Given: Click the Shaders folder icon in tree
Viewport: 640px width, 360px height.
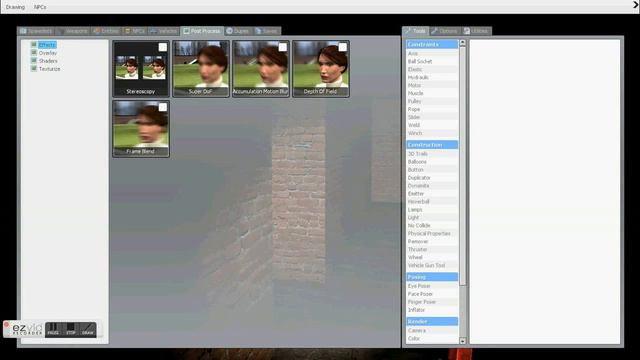Looking at the screenshot, I should [34, 60].
